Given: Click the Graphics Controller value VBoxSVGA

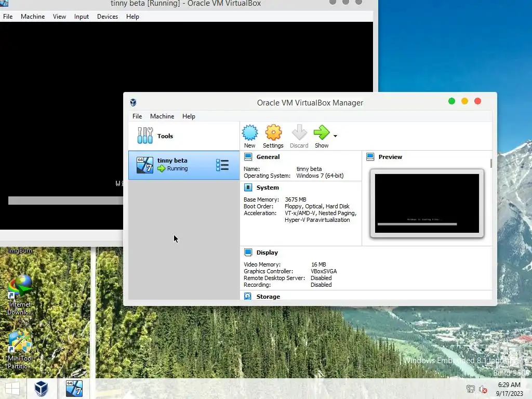Looking at the screenshot, I should coord(324,271).
